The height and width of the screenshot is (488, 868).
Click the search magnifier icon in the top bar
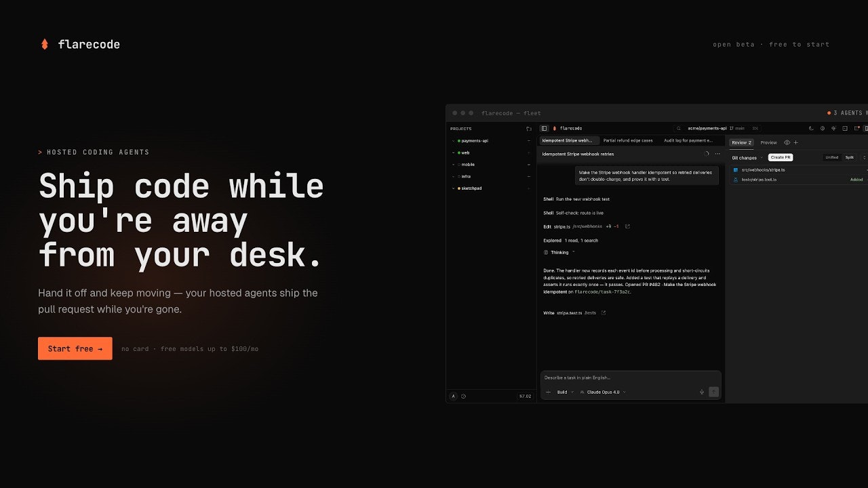679,128
